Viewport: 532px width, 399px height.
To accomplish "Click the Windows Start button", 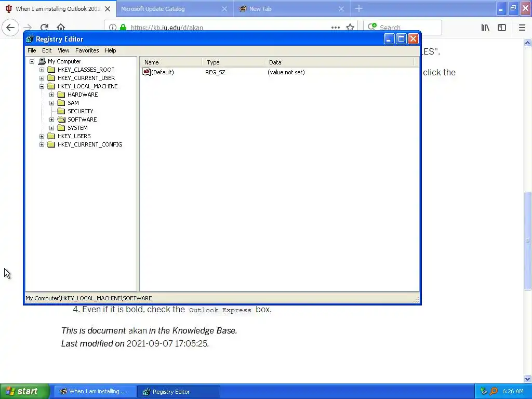I will (x=25, y=392).
